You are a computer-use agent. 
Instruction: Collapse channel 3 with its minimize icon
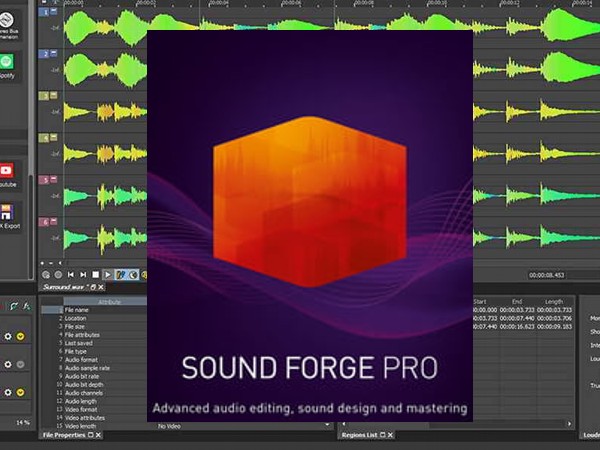pos(54,95)
